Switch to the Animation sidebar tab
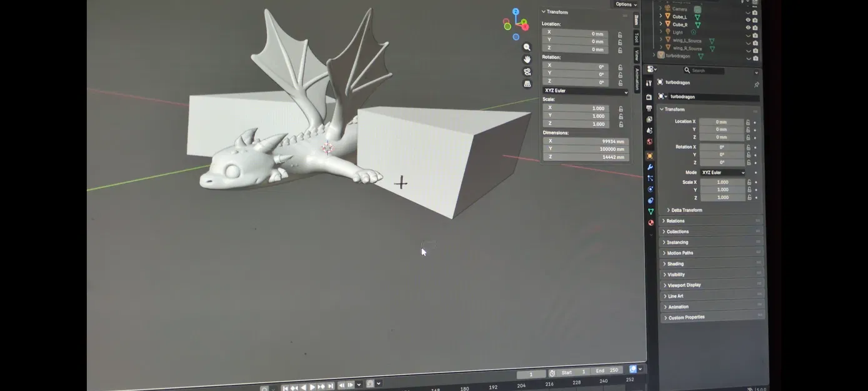This screenshot has height=391, width=868. (637, 79)
